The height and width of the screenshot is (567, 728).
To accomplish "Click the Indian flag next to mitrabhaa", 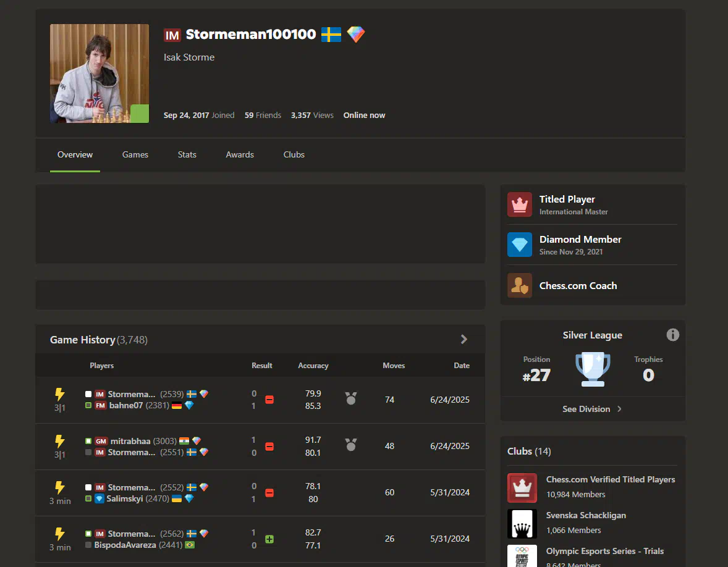I will pyautogui.click(x=184, y=441).
